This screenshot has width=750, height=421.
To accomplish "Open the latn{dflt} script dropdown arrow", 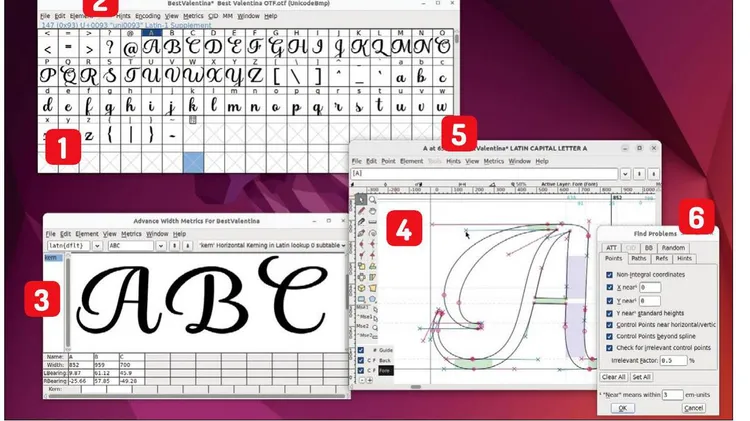I will (97, 245).
